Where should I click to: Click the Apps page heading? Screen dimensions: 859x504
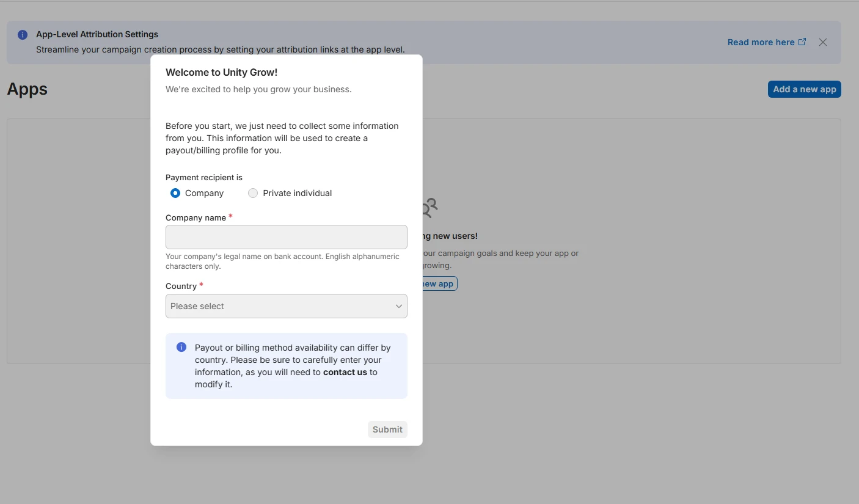(x=27, y=89)
